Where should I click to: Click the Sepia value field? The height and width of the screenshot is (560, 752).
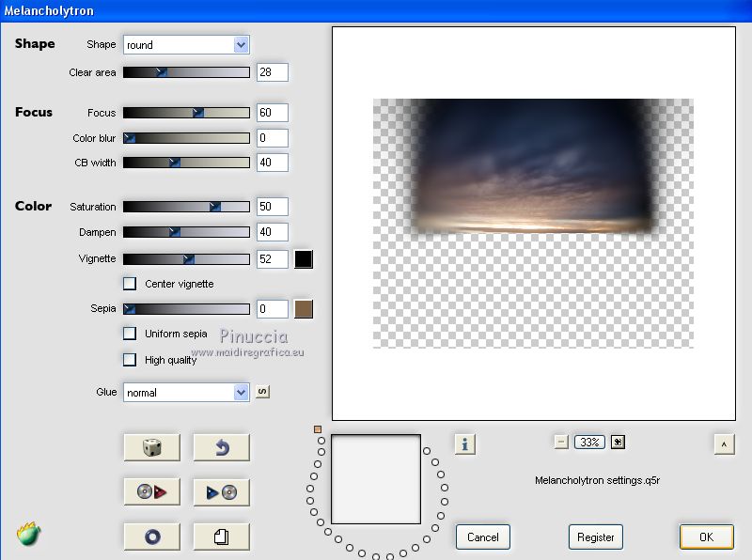pyautogui.click(x=273, y=309)
